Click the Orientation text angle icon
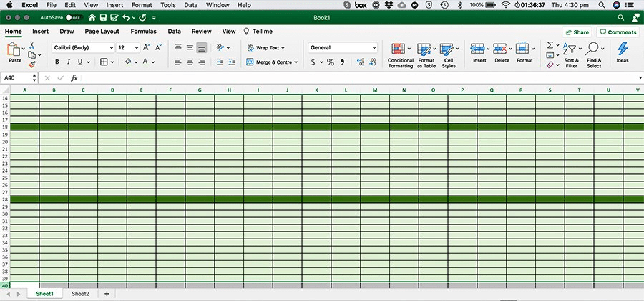 pos(220,48)
